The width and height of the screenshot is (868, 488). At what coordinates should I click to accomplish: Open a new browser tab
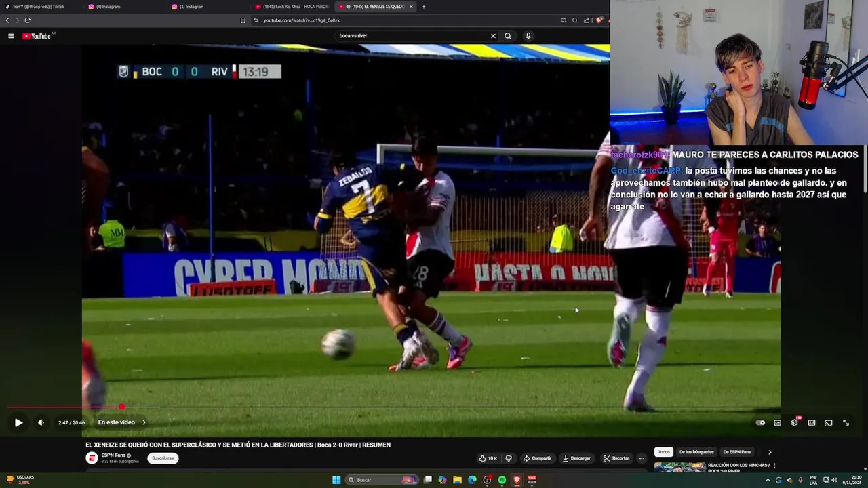[x=424, y=7]
